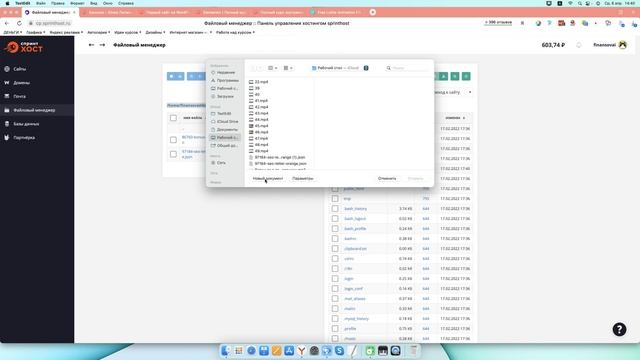Click the user avatar in page header

click(x=622, y=45)
